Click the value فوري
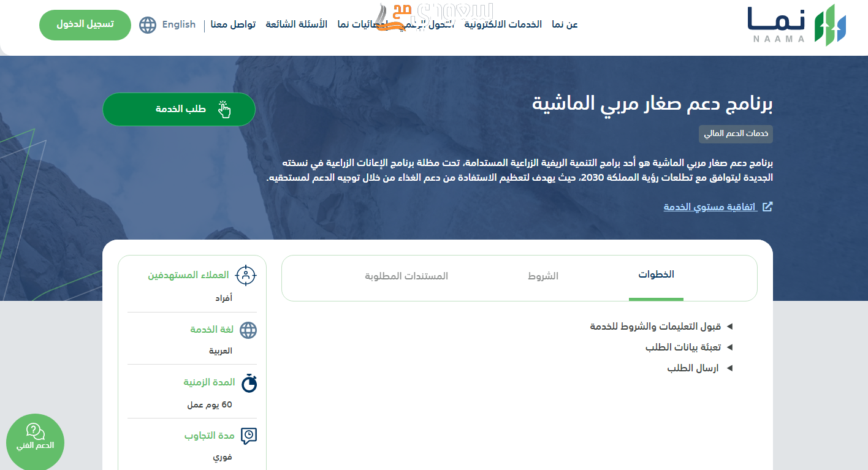This screenshot has height=470, width=868. click(222, 457)
